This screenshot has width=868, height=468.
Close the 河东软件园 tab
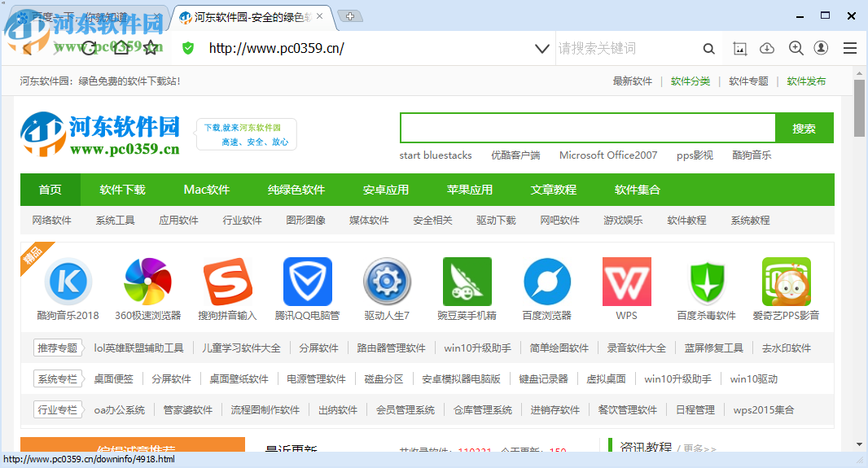click(x=319, y=16)
